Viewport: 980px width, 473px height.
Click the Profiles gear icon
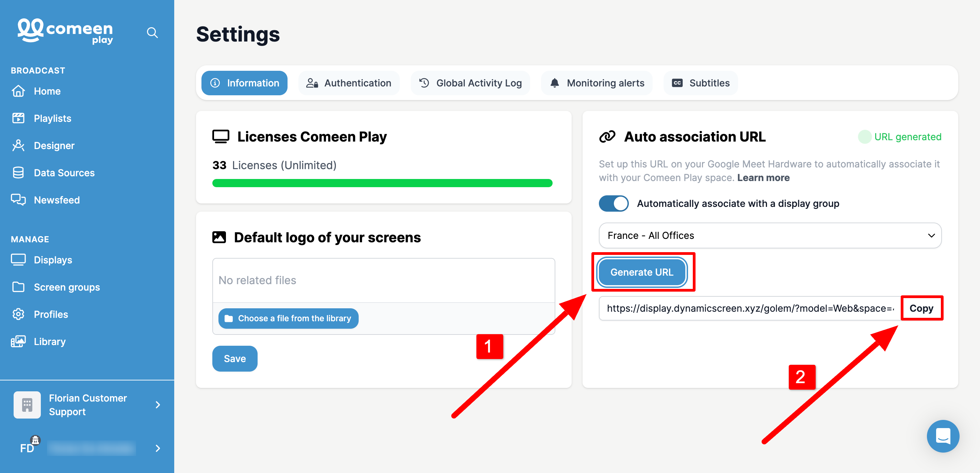(x=18, y=314)
